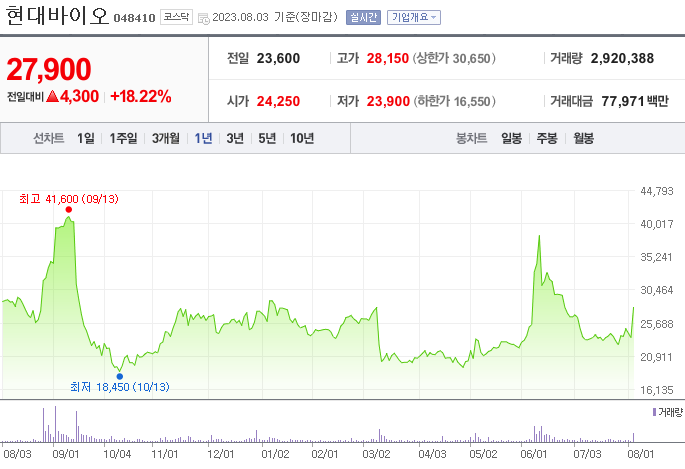Click the 봉차트 label
This screenshot has height=469, width=685.
tap(471, 138)
